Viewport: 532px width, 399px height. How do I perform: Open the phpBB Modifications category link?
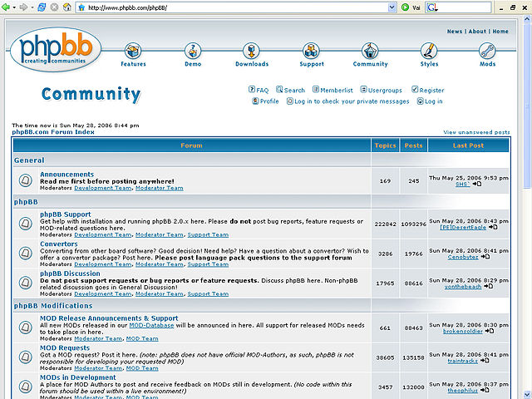pyautogui.click(x=53, y=306)
